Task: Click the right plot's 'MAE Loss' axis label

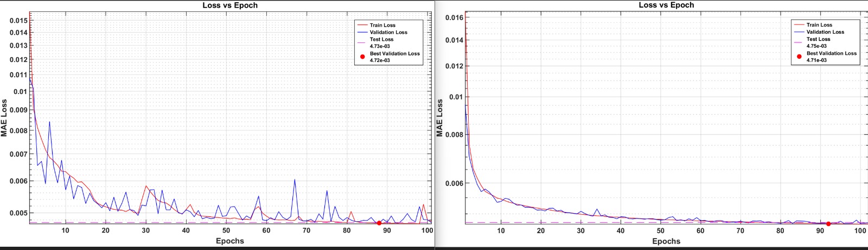Action: [440, 118]
